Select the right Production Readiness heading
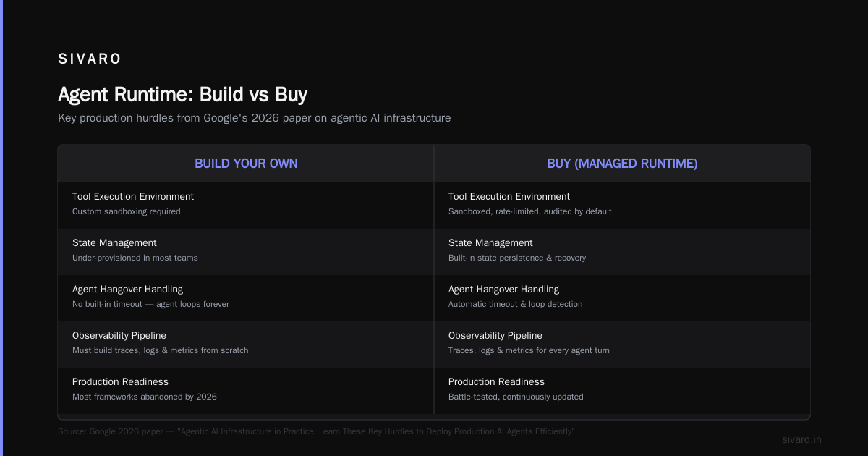 (x=496, y=382)
